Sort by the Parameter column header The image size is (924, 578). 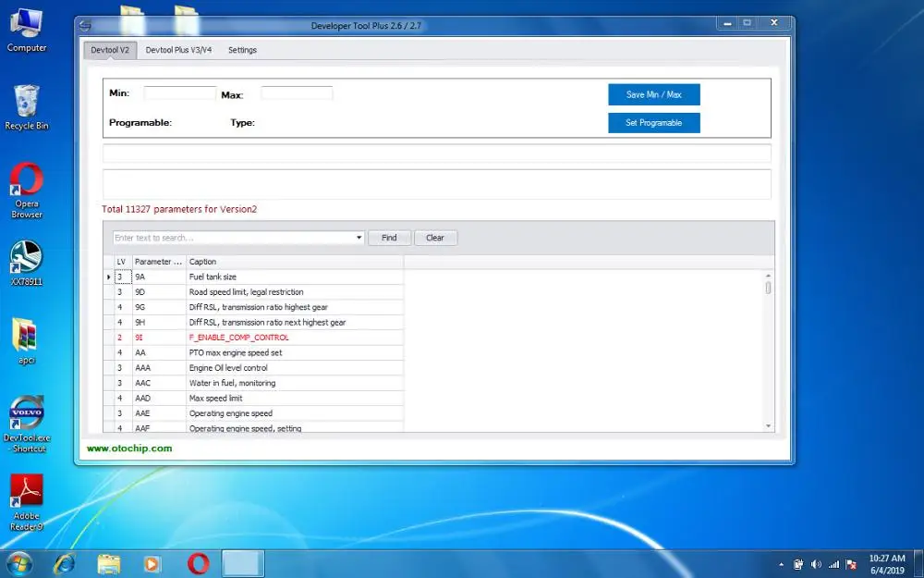point(159,262)
